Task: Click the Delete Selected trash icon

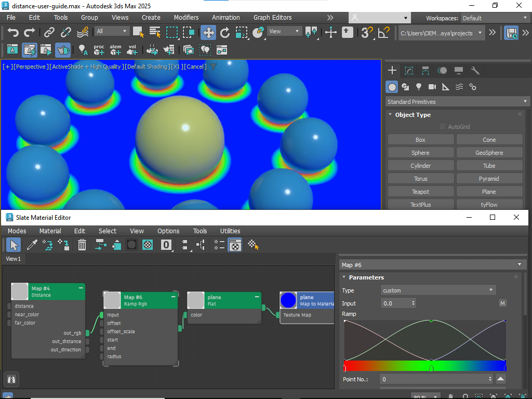Action: tap(82, 245)
